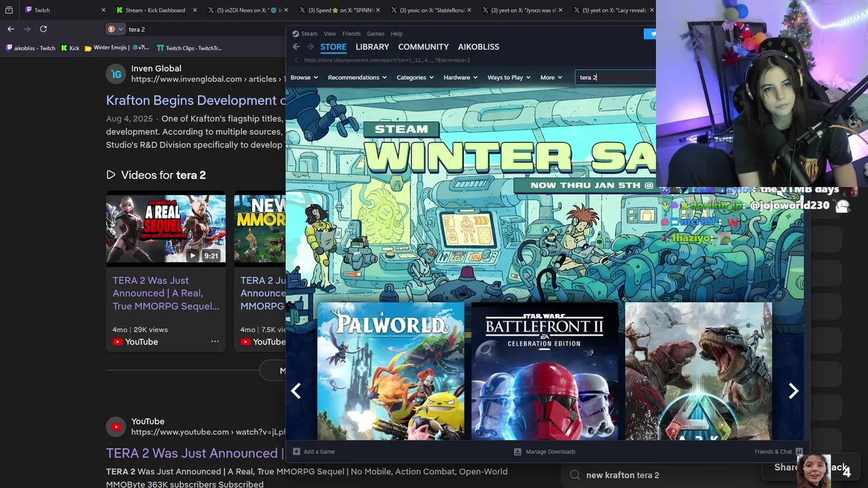This screenshot has height=488, width=868.
Task: Click Add a Game in Steam
Action: click(314, 451)
